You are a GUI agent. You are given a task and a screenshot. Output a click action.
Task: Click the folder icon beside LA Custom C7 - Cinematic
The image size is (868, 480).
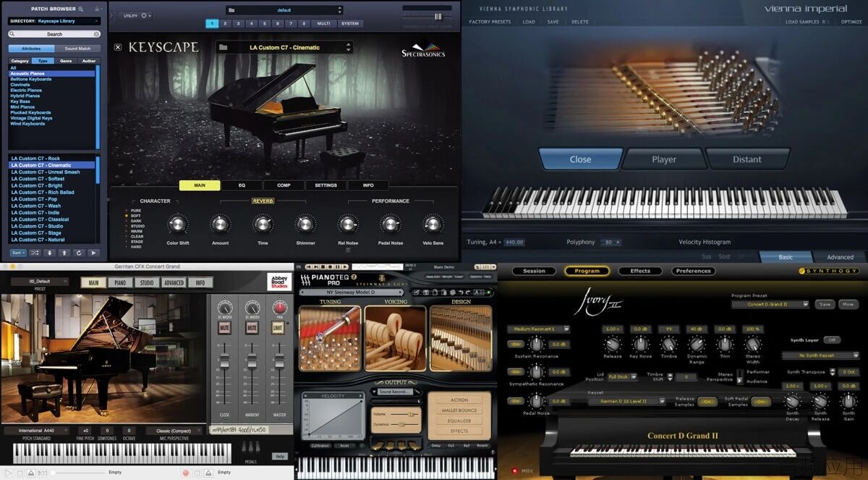pyautogui.click(x=224, y=48)
